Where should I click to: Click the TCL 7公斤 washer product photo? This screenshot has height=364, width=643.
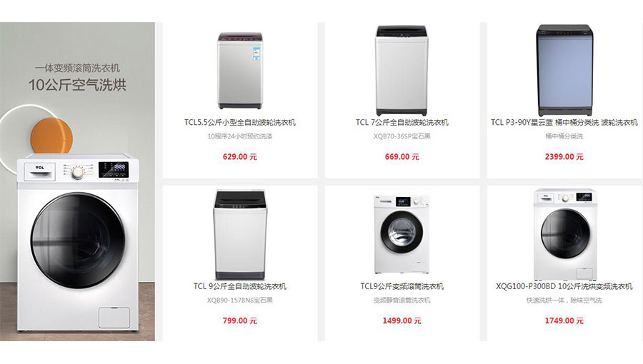402,71
